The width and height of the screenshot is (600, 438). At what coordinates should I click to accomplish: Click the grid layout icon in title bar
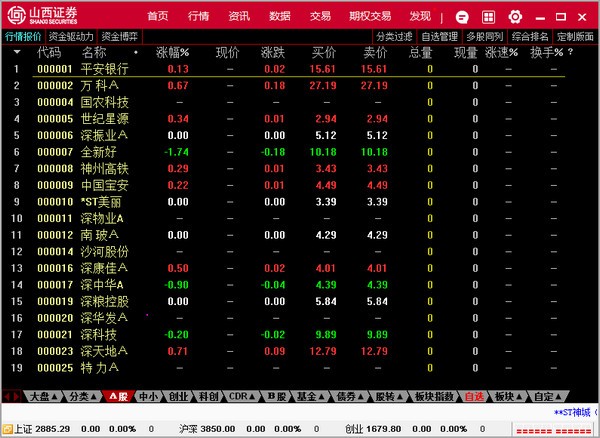click(489, 16)
